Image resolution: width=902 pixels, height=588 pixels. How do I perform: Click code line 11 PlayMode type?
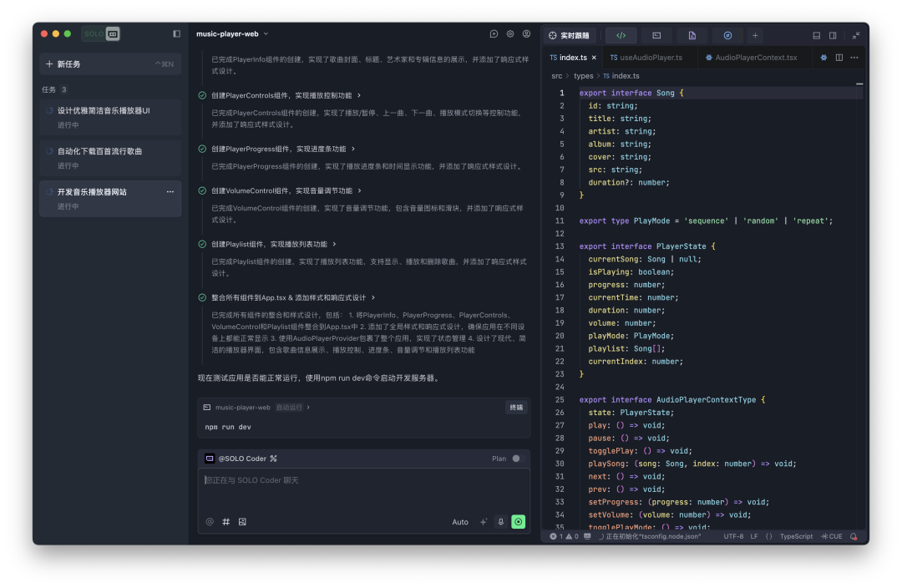point(706,221)
